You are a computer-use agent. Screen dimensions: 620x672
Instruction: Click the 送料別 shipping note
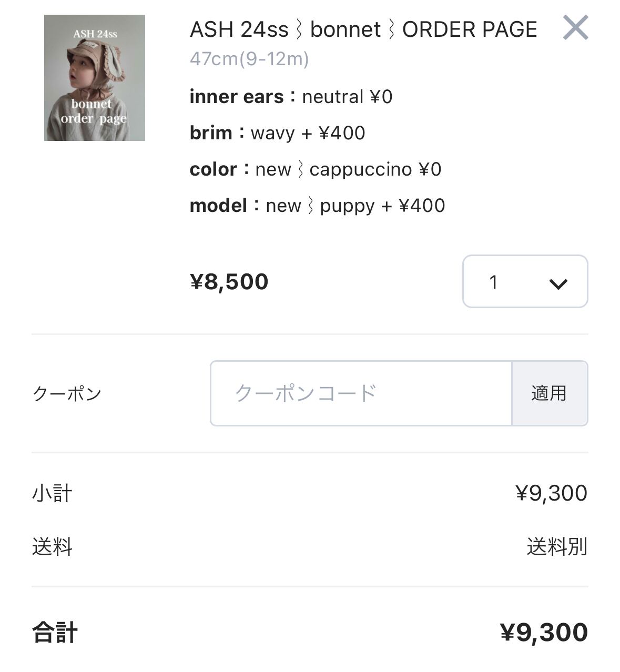click(x=557, y=547)
